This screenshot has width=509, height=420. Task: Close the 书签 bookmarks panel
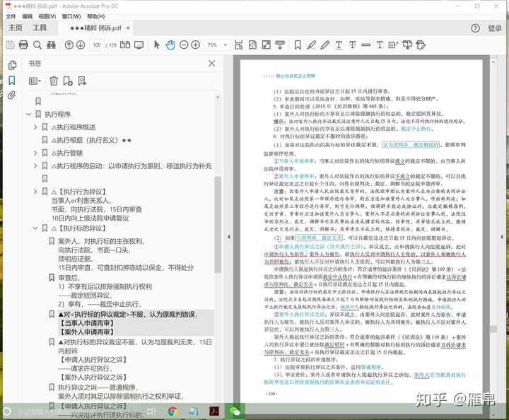pos(211,64)
